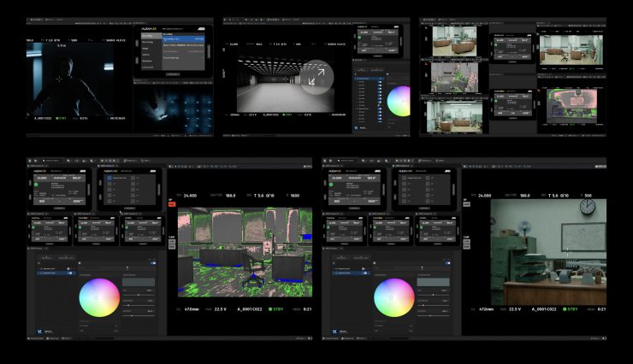Viewport: 633px width, 364px height.
Task: Select highlighted blue row in top-left ALEXA 35 menu
Action: point(184,39)
